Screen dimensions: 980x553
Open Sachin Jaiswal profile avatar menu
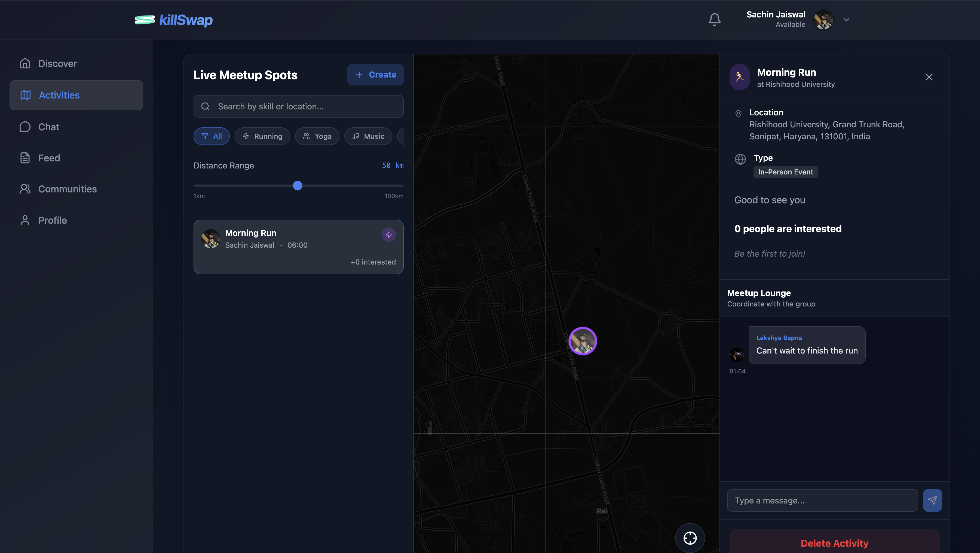point(823,19)
